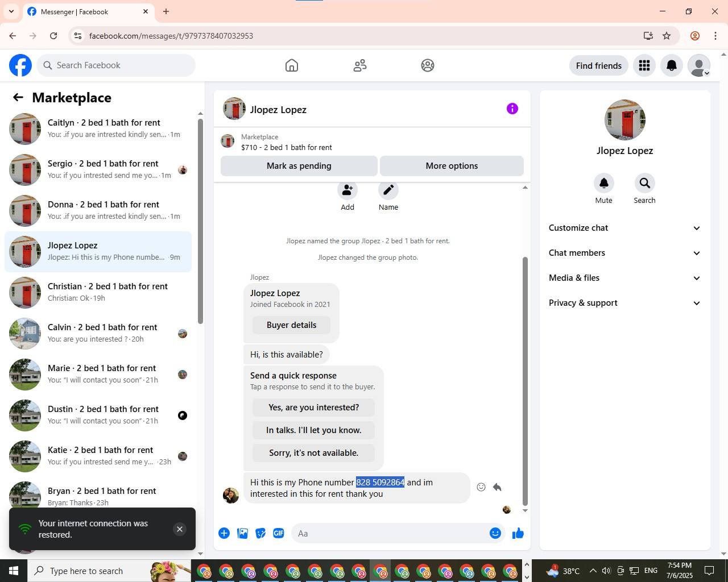Bookmark this page with star icon

(x=667, y=36)
